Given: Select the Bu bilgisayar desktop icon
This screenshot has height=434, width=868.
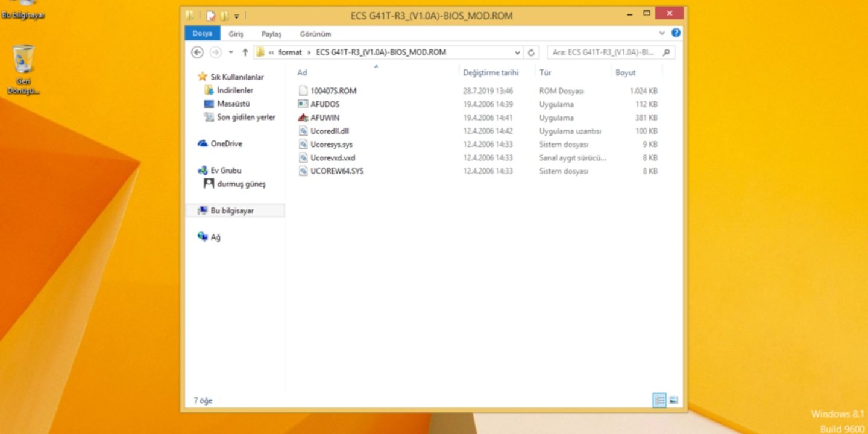Looking at the screenshot, I should pos(23,10).
